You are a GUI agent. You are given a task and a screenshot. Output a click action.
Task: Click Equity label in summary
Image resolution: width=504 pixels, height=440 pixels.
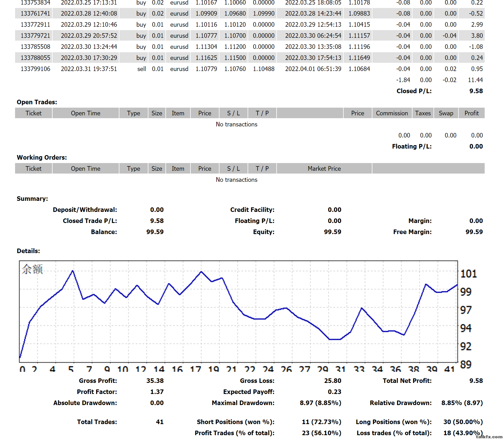264,232
